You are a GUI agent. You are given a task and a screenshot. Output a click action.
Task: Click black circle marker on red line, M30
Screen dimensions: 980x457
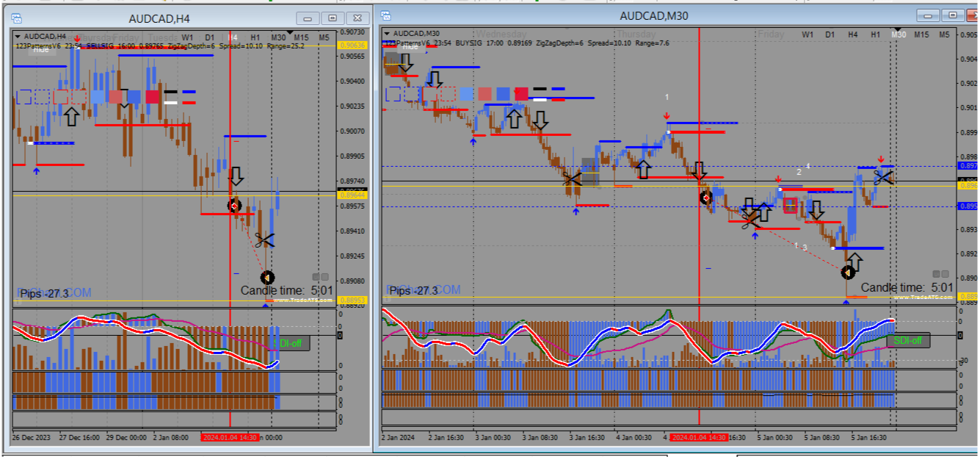tap(706, 198)
